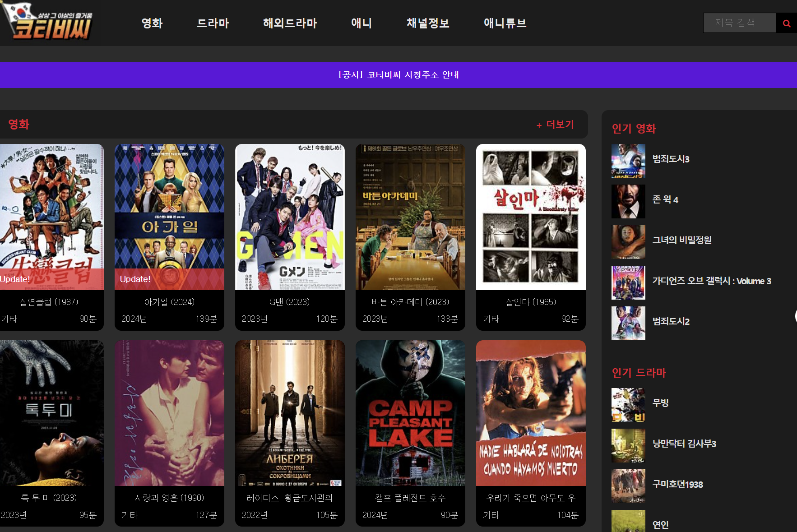797x532 pixels.
Task: Open the 영화 menu
Action: [x=152, y=23]
